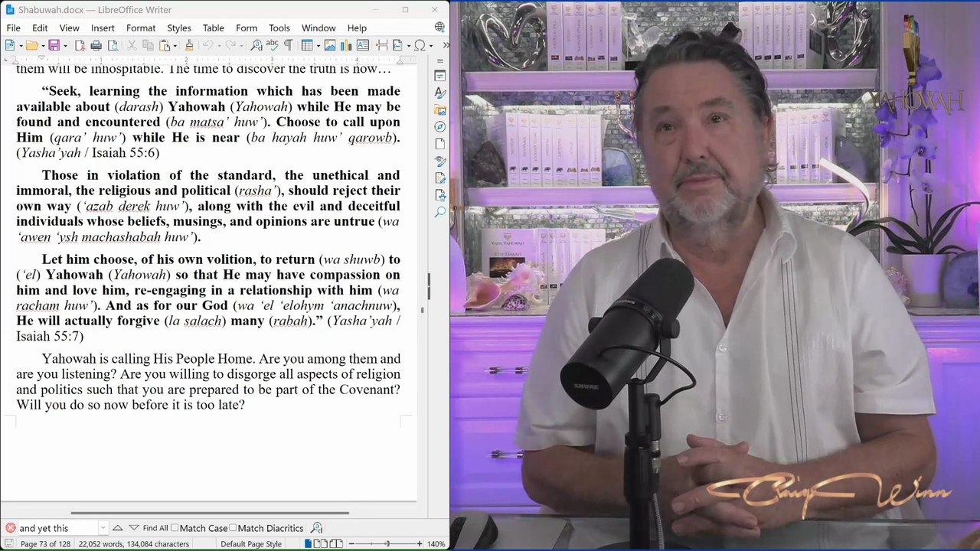Insert a table with the table icon
Viewport: 980px width, 551px height.
point(306,46)
